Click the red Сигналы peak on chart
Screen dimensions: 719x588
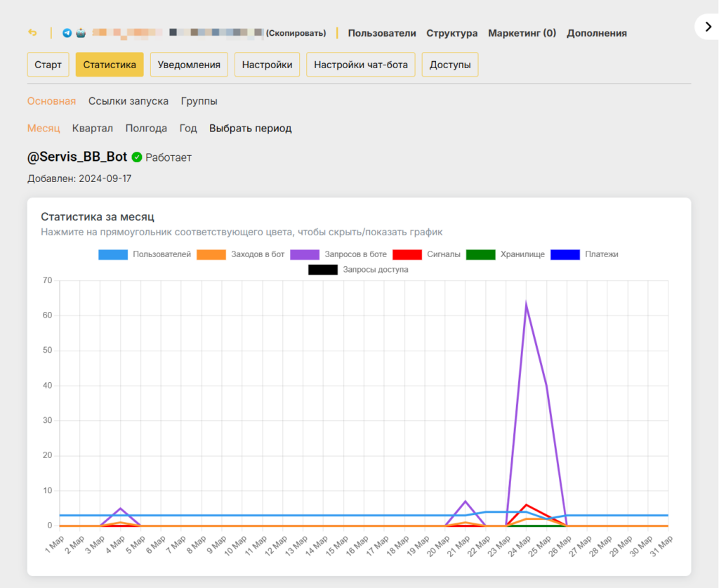click(x=527, y=505)
